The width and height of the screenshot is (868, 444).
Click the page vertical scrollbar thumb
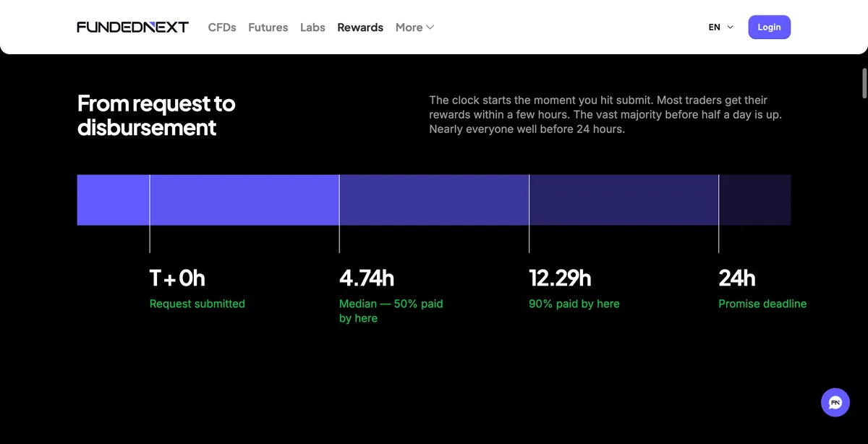tap(864, 83)
